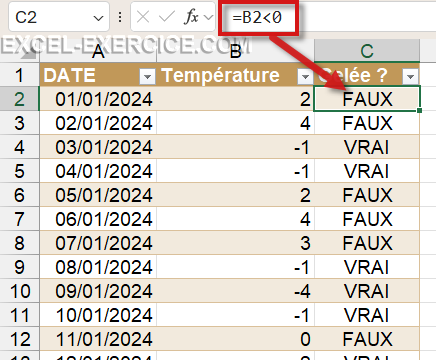Select cell with date 07/01/2024

pyautogui.click(x=98, y=243)
